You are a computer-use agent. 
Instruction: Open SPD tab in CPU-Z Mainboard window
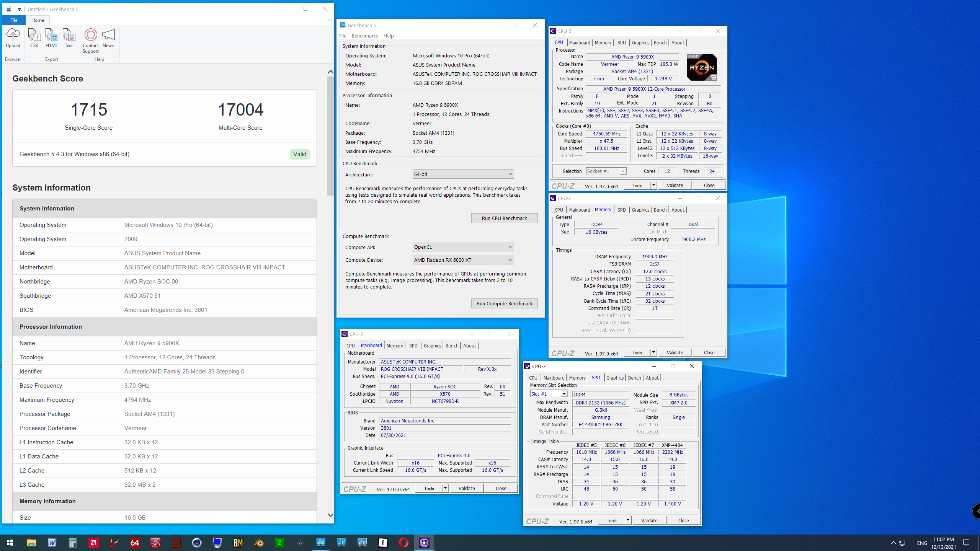[413, 346]
